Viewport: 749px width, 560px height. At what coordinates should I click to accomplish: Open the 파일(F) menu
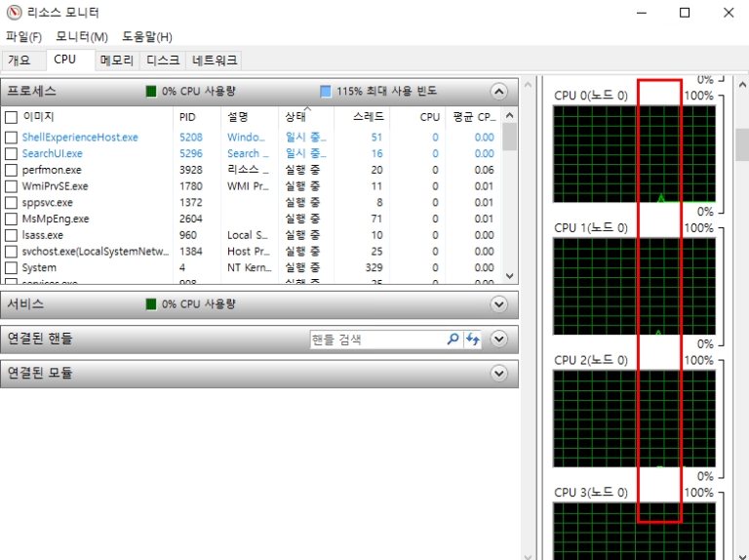point(23,37)
